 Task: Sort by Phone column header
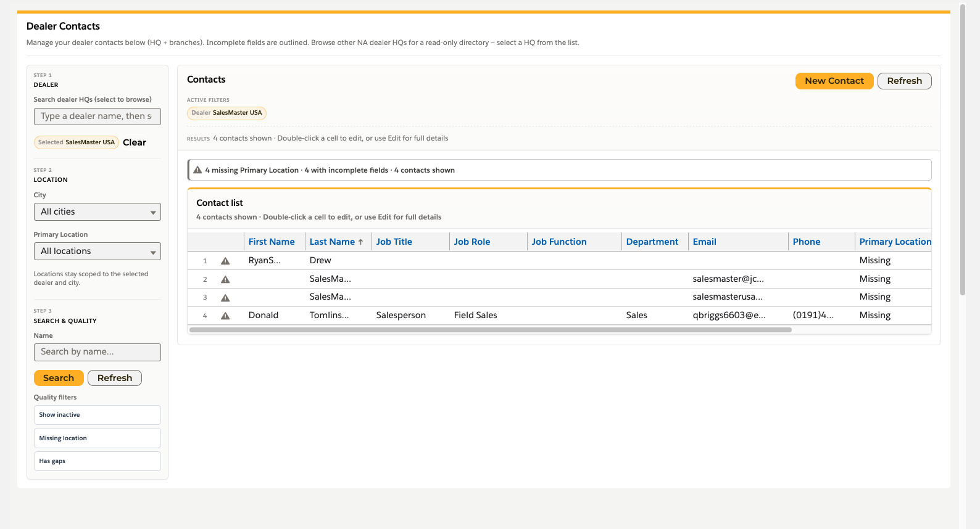click(807, 242)
